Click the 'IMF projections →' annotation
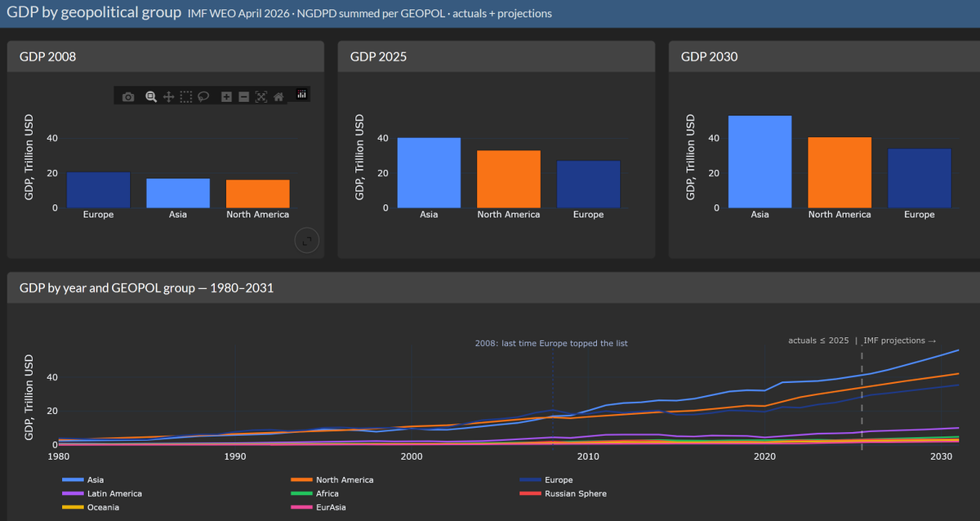The height and width of the screenshot is (521, 980). [x=900, y=340]
